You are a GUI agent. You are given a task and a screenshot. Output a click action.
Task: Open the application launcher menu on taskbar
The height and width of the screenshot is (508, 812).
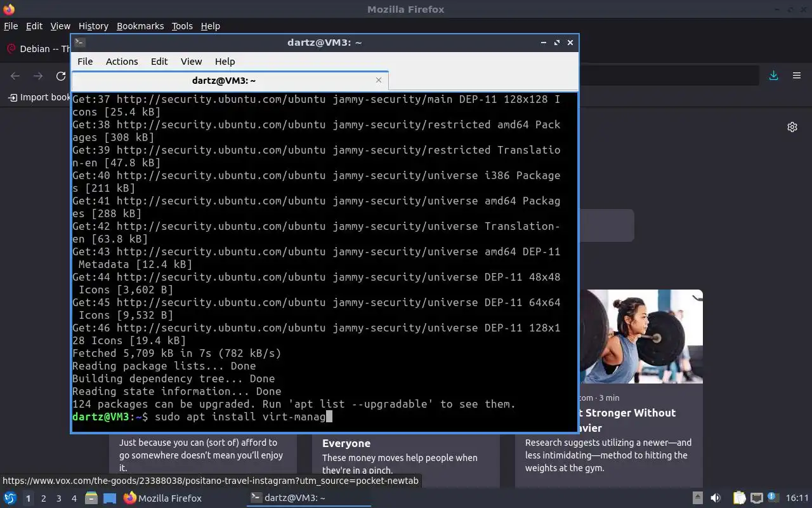[x=10, y=498]
